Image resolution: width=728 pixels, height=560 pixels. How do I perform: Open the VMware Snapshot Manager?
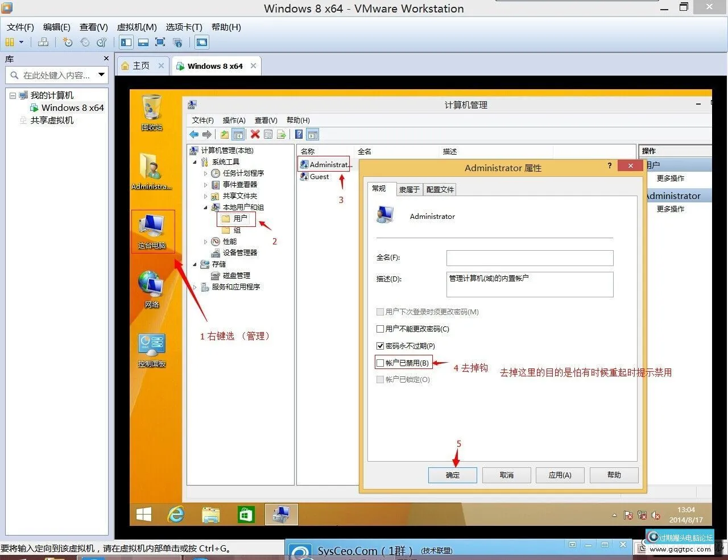[x=101, y=42]
